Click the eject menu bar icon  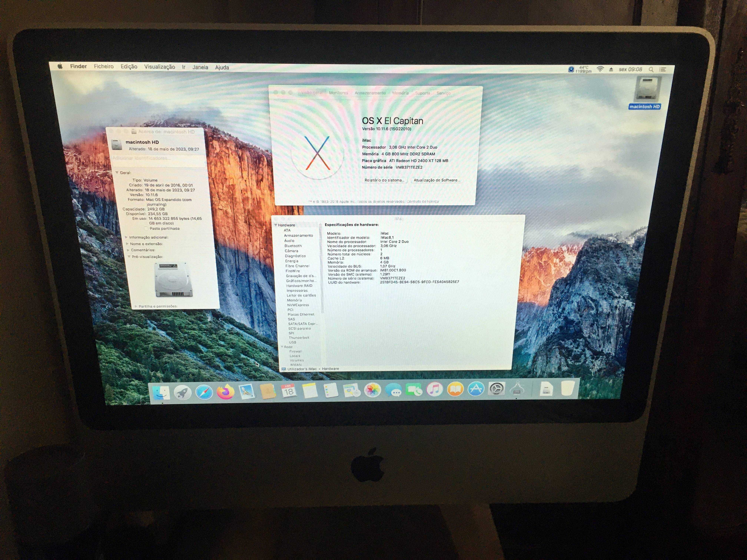click(x=611, y=69)
